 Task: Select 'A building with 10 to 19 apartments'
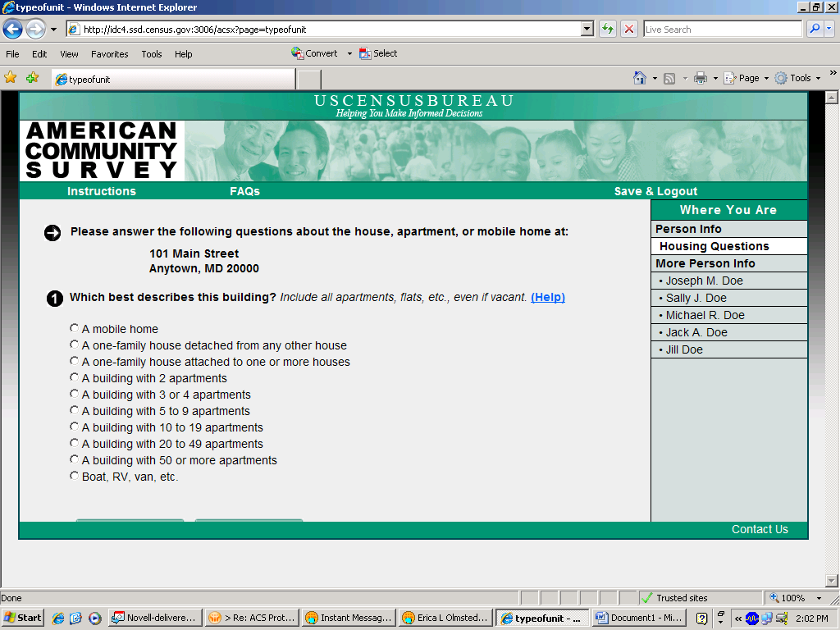click(74, 427)
